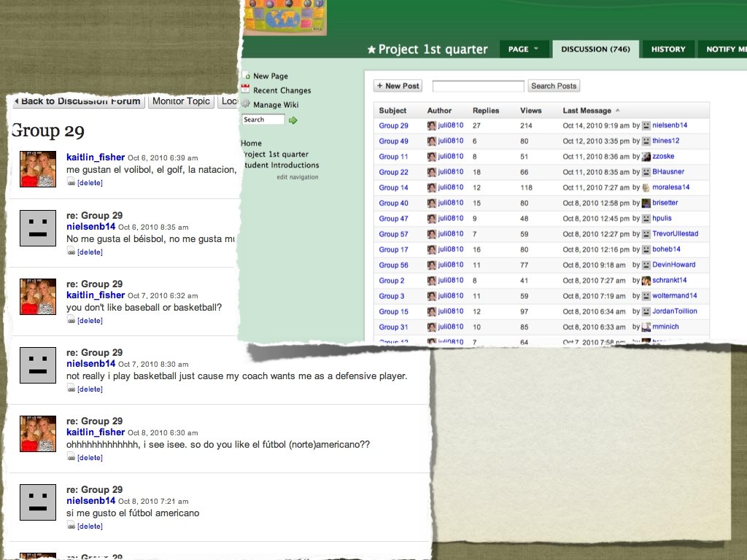
Task: Click the world map wiki logo image
Action: tap(285, 17)
